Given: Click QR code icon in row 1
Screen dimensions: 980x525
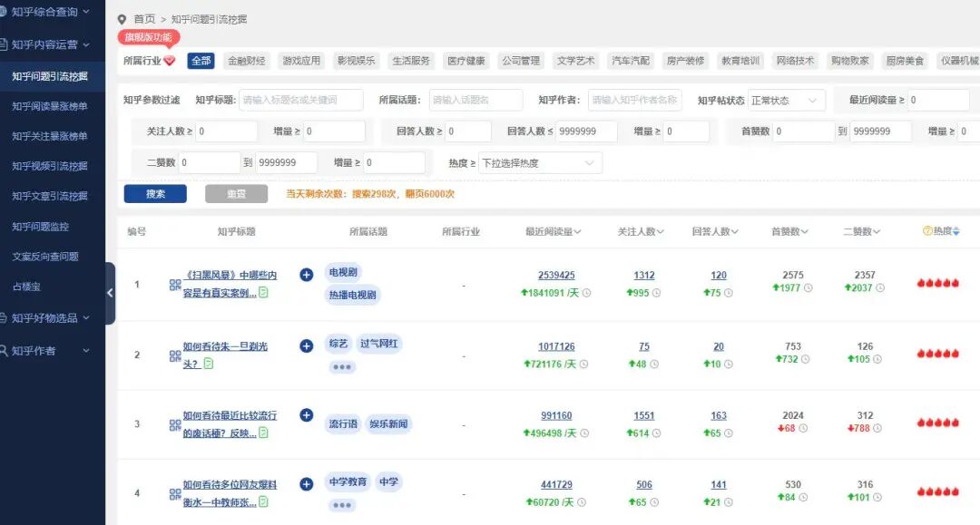Looking at the screenshot, I should click(175, 285).
